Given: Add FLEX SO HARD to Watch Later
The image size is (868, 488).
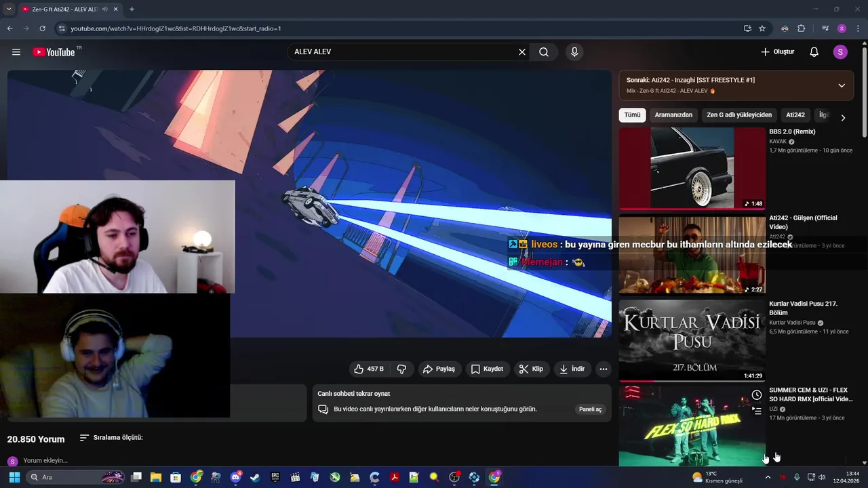Looking at the screenshot, I should 757,395.
